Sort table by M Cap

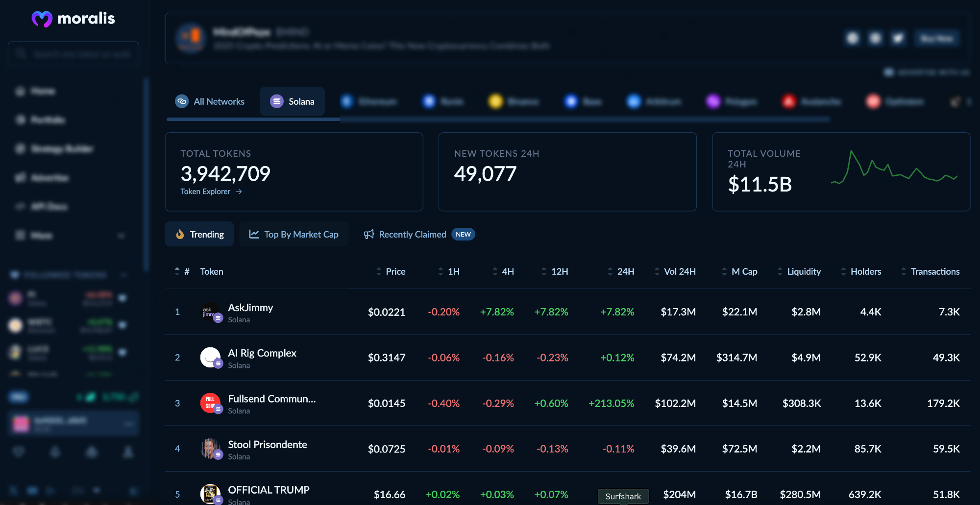coord(739,271)
